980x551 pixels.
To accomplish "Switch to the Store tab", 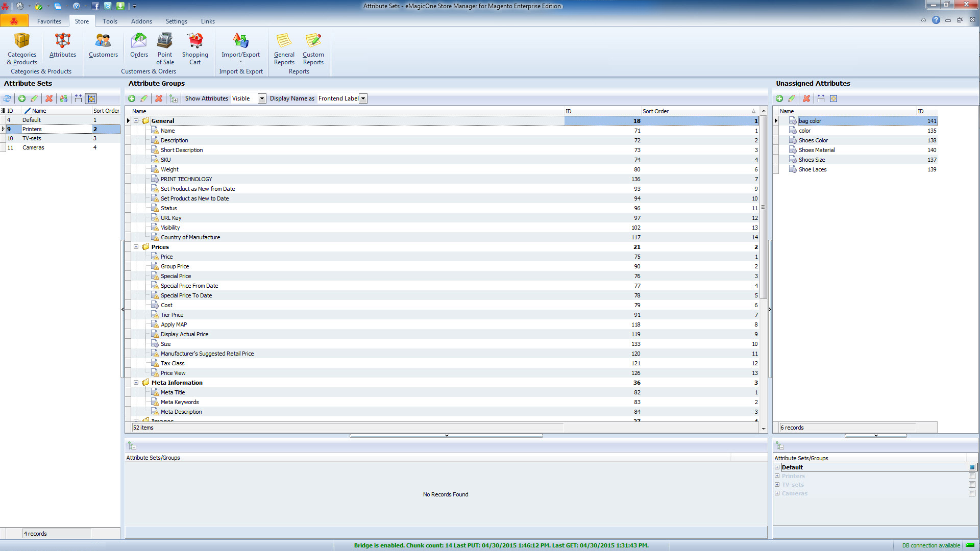I will click(x=82, y=21).
